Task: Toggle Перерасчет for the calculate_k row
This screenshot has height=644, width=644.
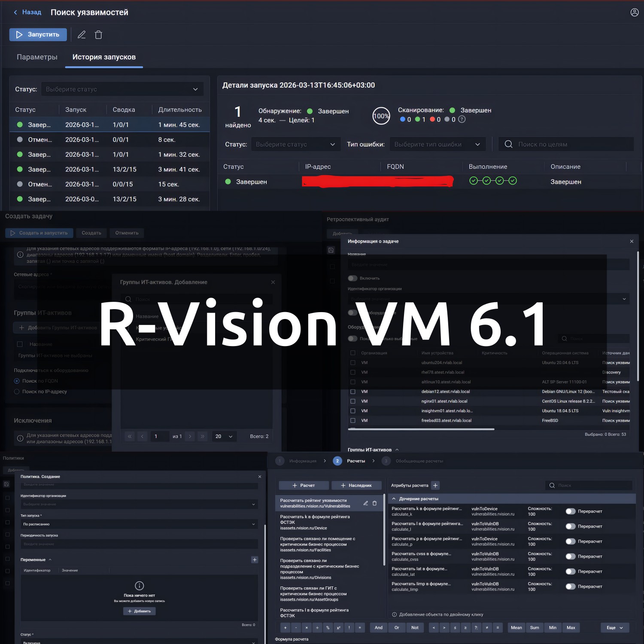Action: pos(570,511)
